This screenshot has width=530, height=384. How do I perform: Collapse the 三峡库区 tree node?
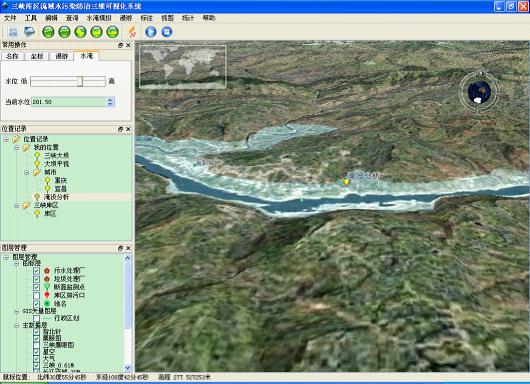16,205
